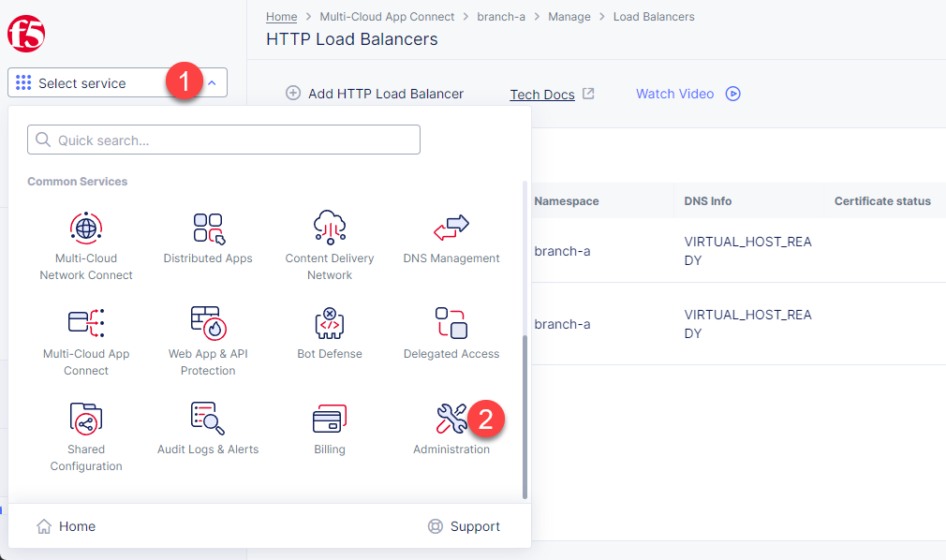Screen dimensions: 946x560
Task: Open Multi-Cloud App Connect service icon
Action: tap(86, 323)
